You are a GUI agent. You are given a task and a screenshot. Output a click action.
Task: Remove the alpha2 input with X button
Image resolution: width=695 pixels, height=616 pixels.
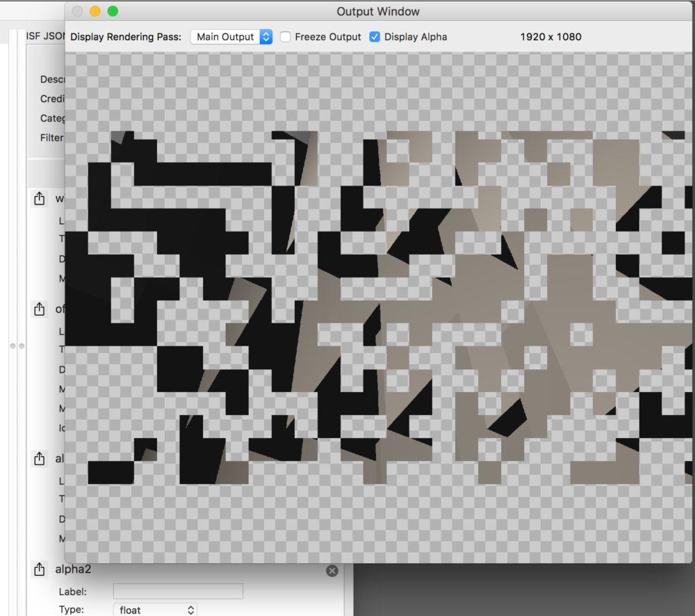click(332, 571)
